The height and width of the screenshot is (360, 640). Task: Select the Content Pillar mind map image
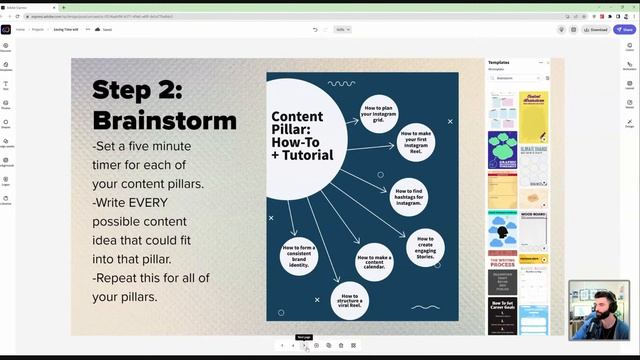pyautogui.click(x=362, y=196)
